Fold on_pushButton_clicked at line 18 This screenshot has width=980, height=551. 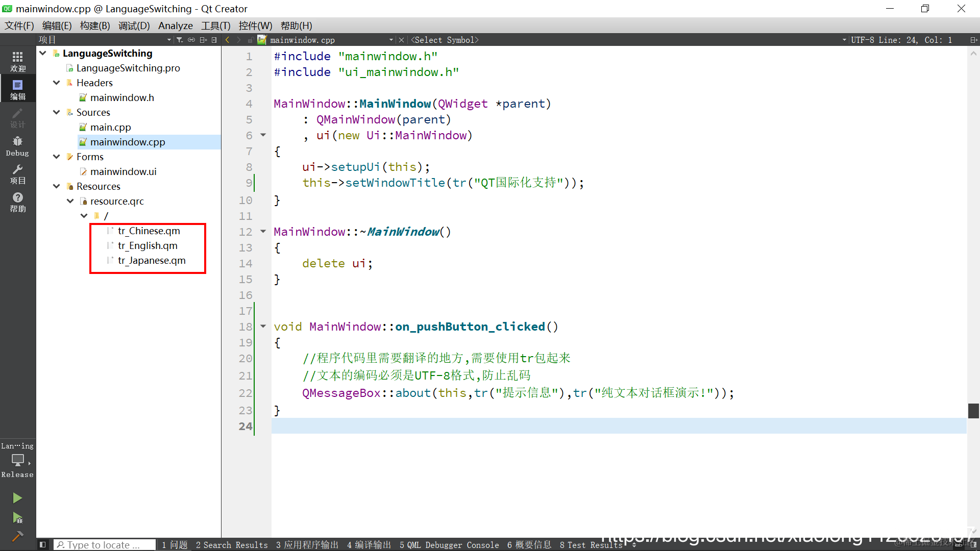click(263, 327)
